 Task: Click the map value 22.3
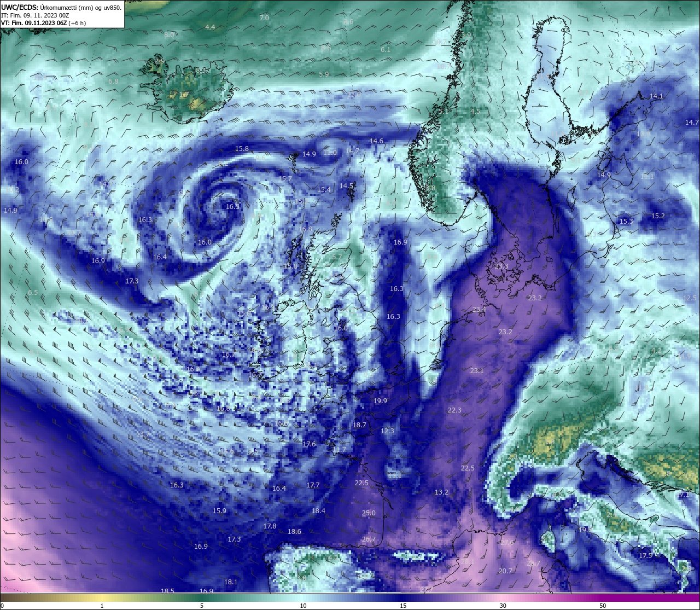454,410
